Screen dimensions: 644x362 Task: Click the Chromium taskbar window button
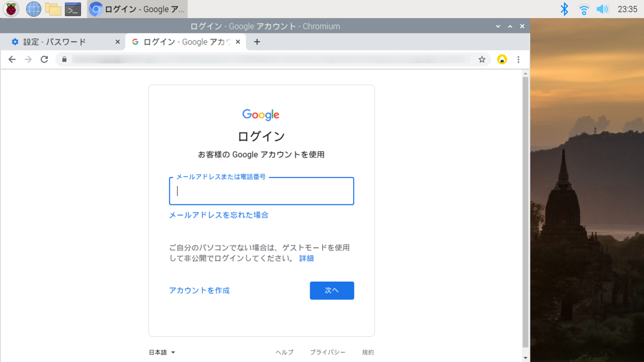tap(137, 9)
